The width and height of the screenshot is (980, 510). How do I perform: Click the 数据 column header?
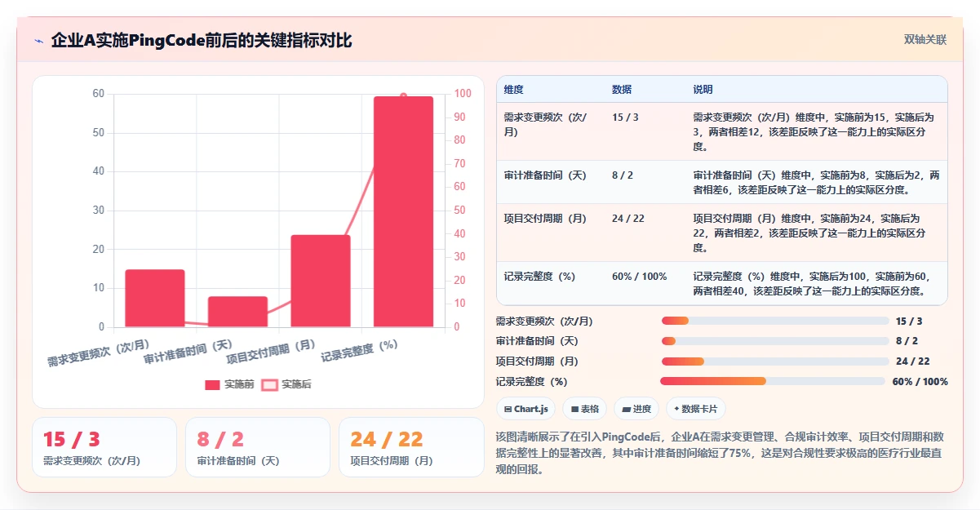[622, 89]
